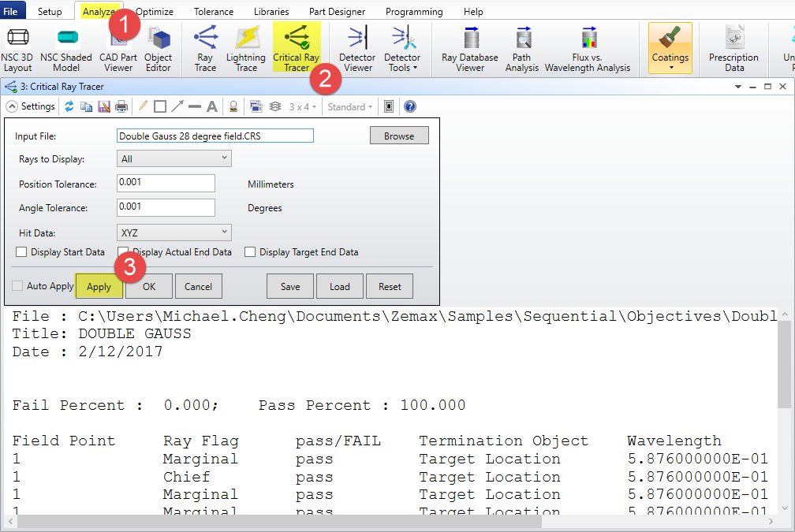Click the Reset button
The image size is (795, 532).
(390, 287)
